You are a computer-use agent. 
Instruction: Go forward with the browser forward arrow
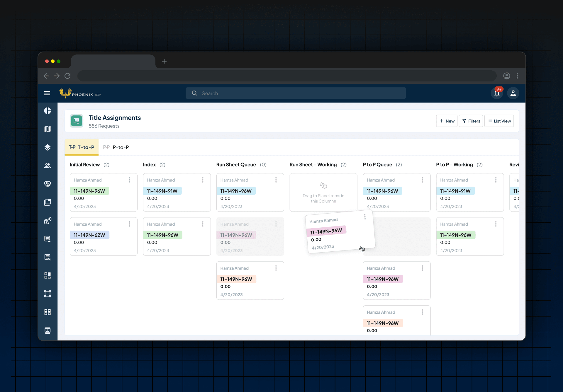click(x=57, y=76)
